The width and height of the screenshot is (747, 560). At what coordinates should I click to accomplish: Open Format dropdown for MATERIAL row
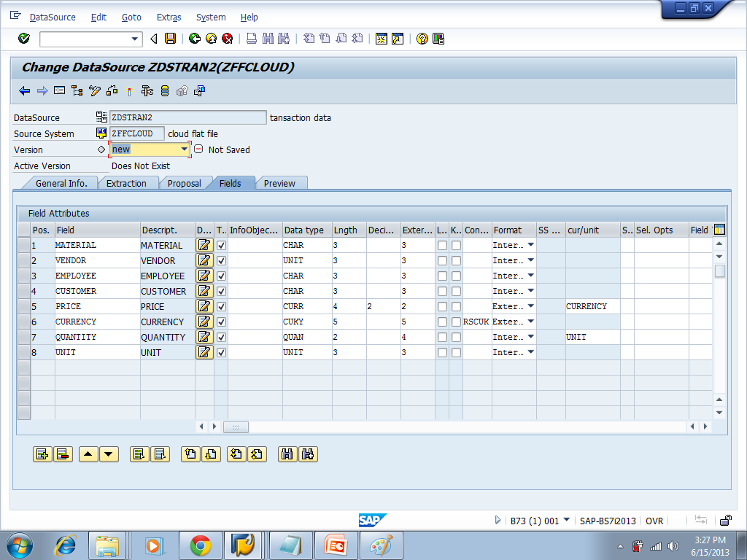click(530, 245)
